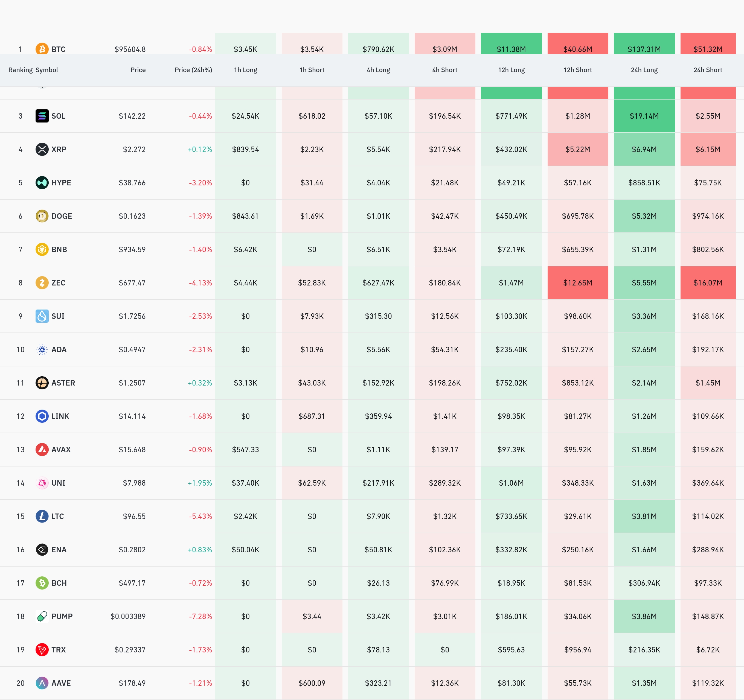Click the BNB coin icon
Screen dimensions: 744x700
pyautogui.click(x=42, y=249)
